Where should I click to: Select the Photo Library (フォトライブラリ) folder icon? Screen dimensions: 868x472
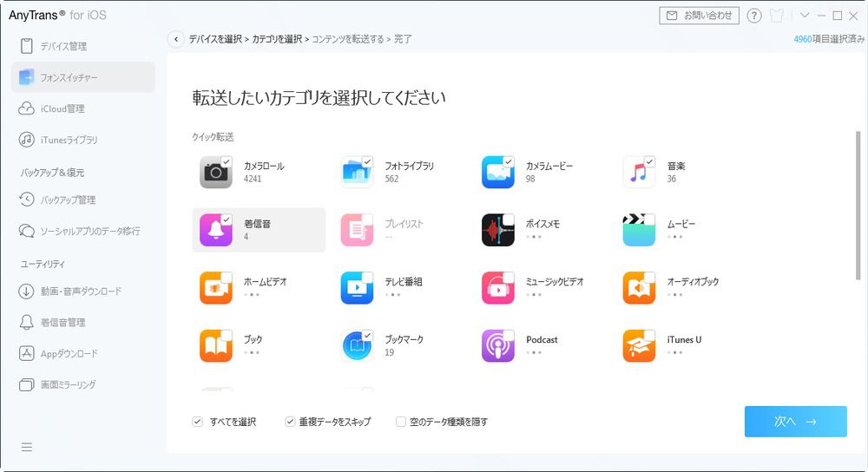click(x=357, y=173)
